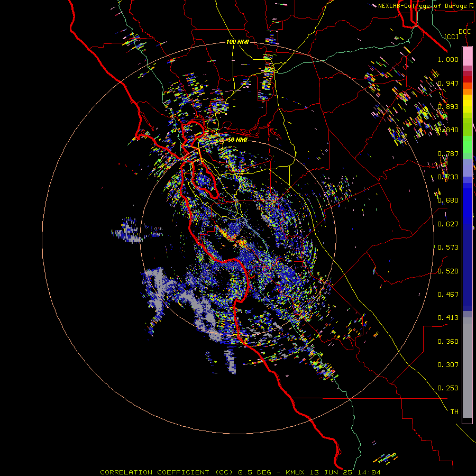
Task: Select the 0.787 scale value
Action: pos(448,153)
